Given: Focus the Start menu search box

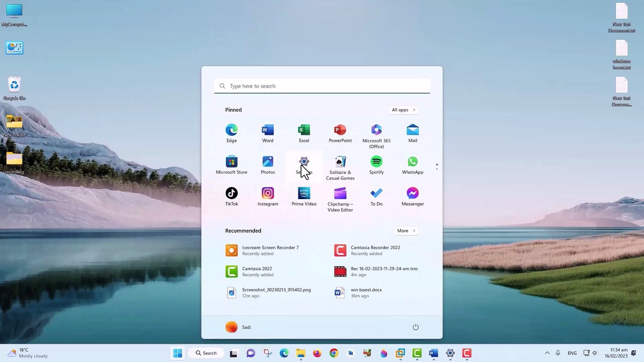Looking at the screenshot, I should tap(322, 86).
